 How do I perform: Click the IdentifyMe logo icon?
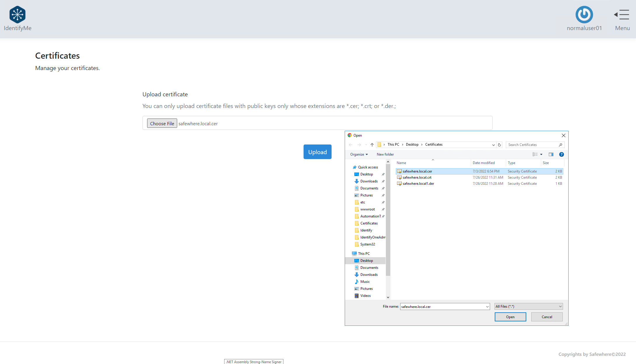(x=18, y=15)
